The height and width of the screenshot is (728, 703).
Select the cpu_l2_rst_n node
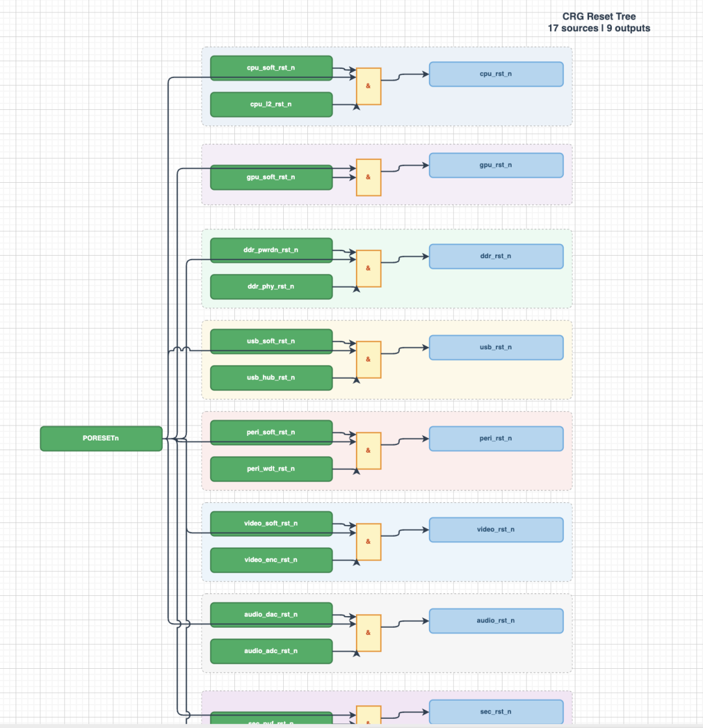pyautogui.click(x=271, y=105)
